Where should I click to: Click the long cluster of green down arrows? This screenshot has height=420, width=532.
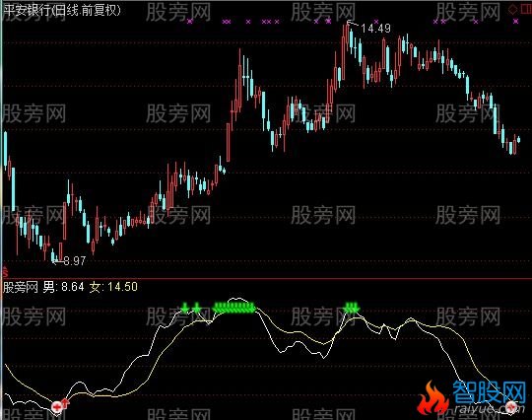234,308
